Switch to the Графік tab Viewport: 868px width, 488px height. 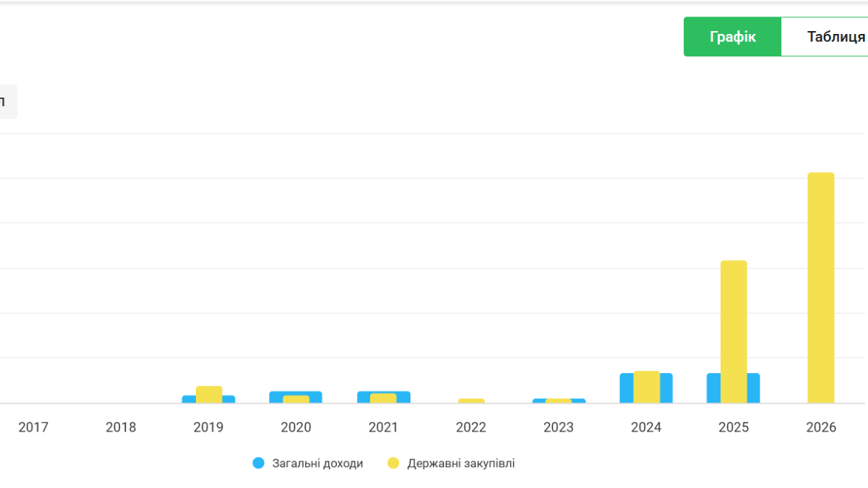(732, 37)
